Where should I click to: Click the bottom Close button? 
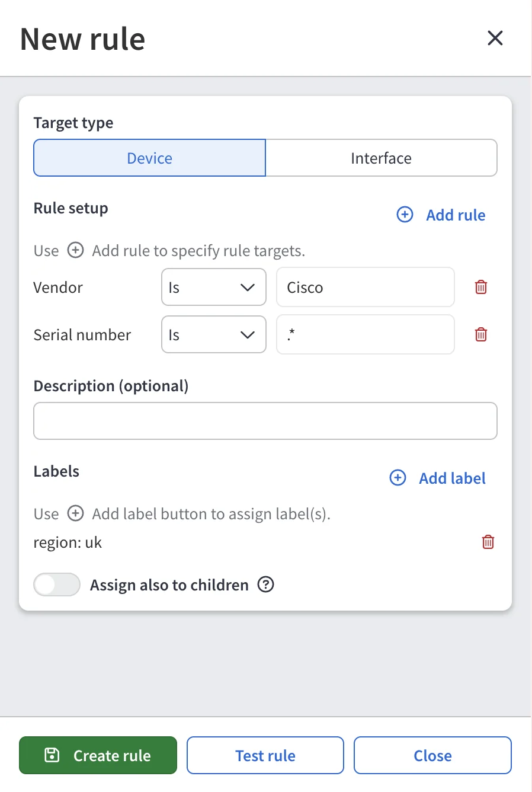(432, 755)
